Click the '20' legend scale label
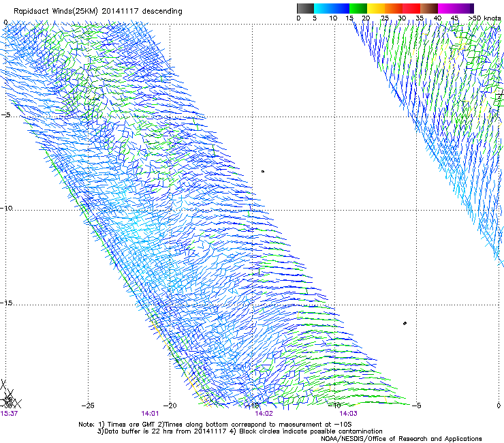Image resolution: width=504 pixels, height=443 pixels. (x=366, y=18)
